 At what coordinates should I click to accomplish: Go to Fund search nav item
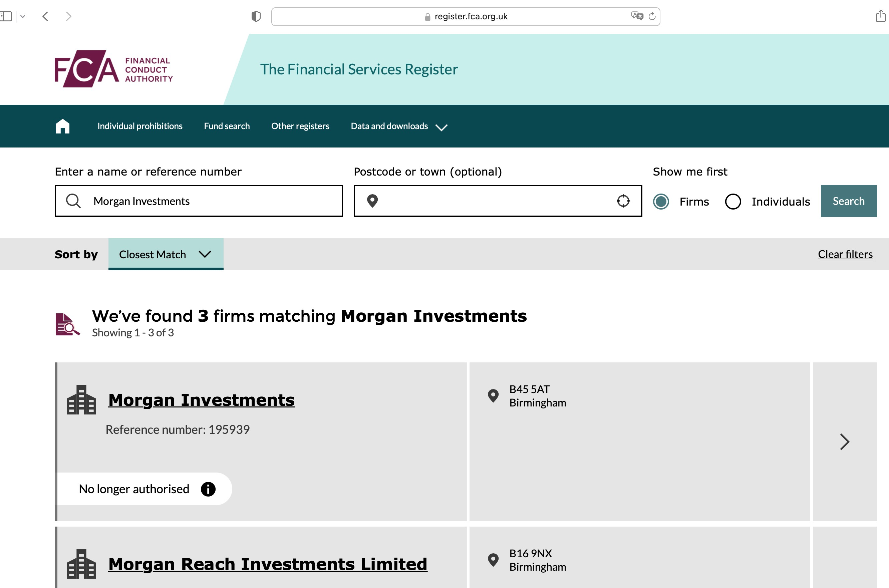click(227, 126)
